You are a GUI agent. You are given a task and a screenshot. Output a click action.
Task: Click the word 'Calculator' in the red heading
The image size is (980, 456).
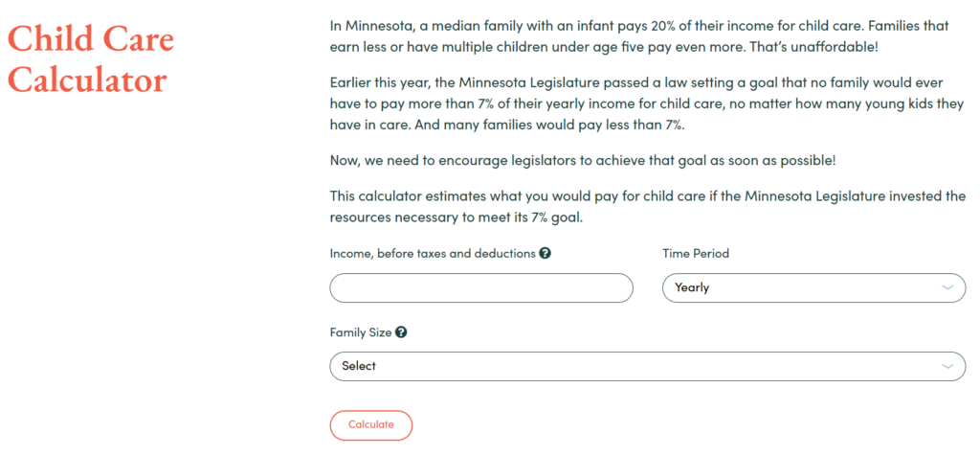(87, 80)
